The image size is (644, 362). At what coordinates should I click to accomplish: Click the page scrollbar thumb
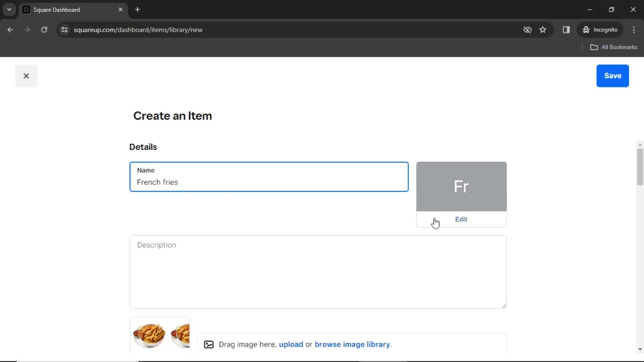pos(640,167)
